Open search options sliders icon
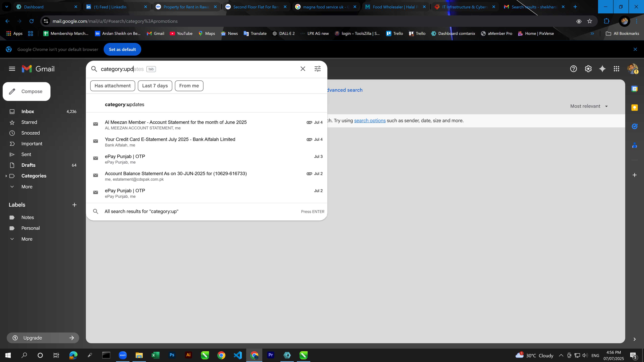Viewport: 644px width, 362px height. coord(317,69)
